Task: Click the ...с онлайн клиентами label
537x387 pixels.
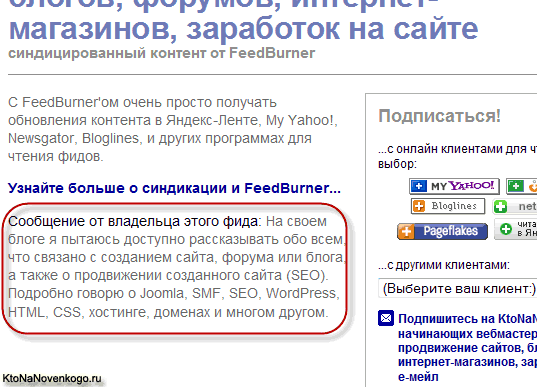Action: 458,156
